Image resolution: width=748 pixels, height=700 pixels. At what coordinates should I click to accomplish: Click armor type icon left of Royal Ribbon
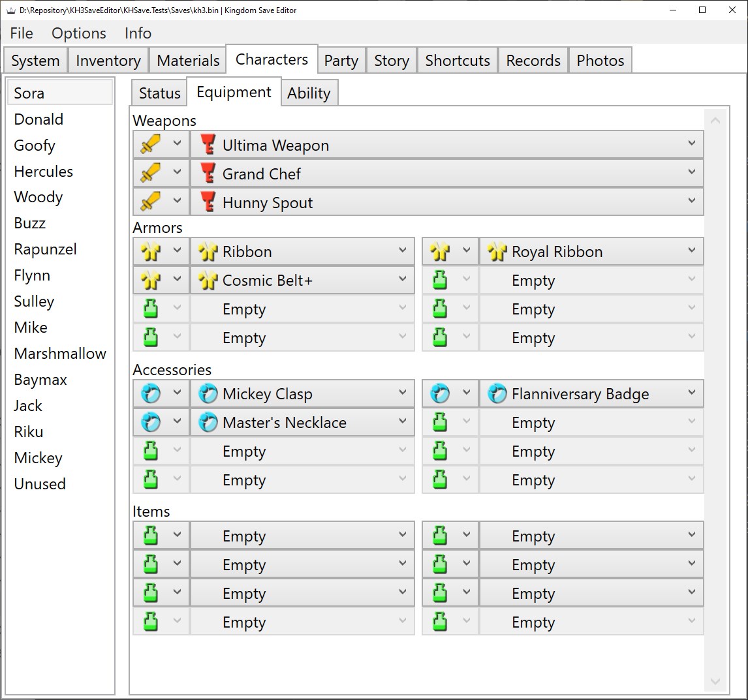coord(440,251)
